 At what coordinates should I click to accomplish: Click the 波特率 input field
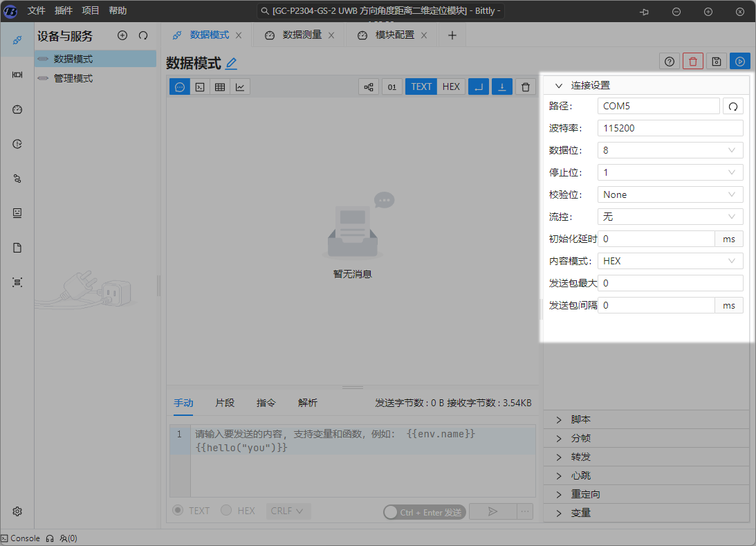point(670,128)
